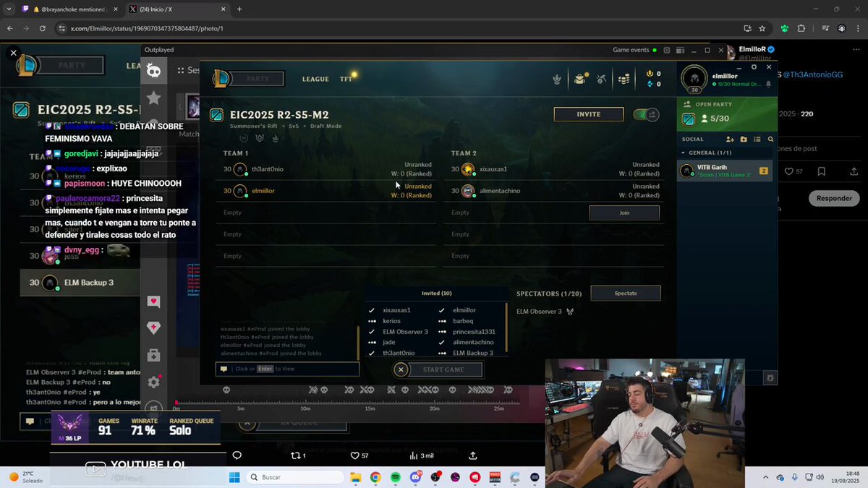Click the PARTY button in the front client
868x488 pixels.
click(258, 78)
